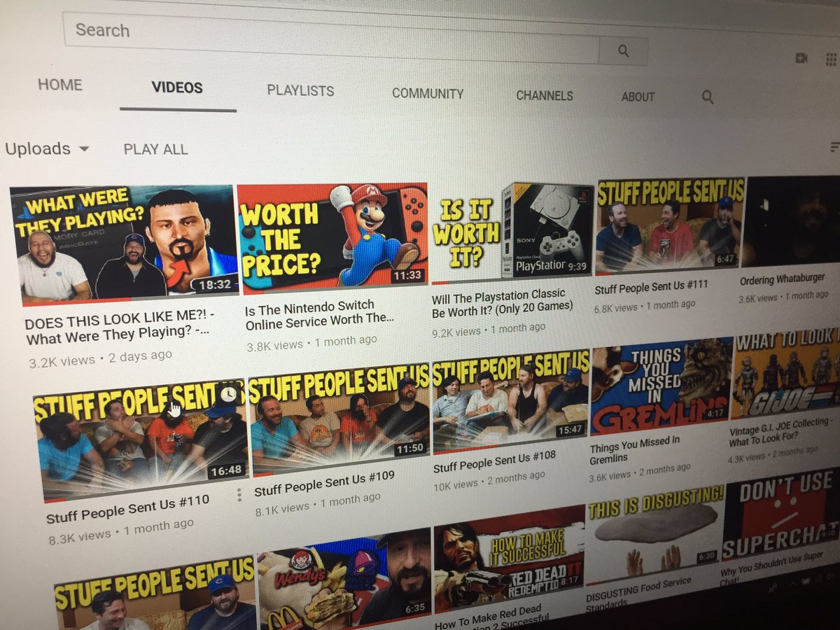Open Stuff People Sent Us #108 thumbnail
Viewport: 840px width, 630px height.
511,400
